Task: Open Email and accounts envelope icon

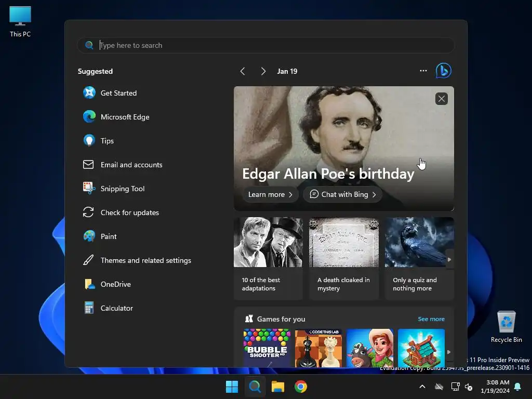Action: 88,165
